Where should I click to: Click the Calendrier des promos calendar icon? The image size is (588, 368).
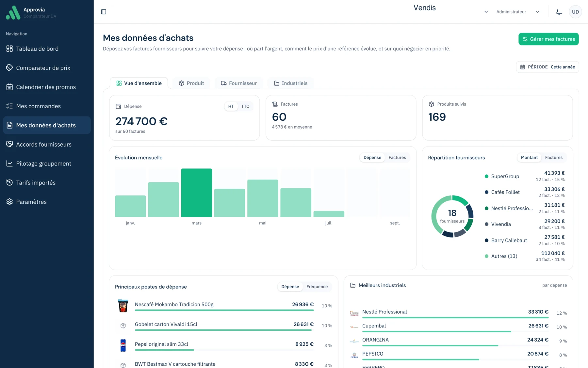click(x=9, y=87)
